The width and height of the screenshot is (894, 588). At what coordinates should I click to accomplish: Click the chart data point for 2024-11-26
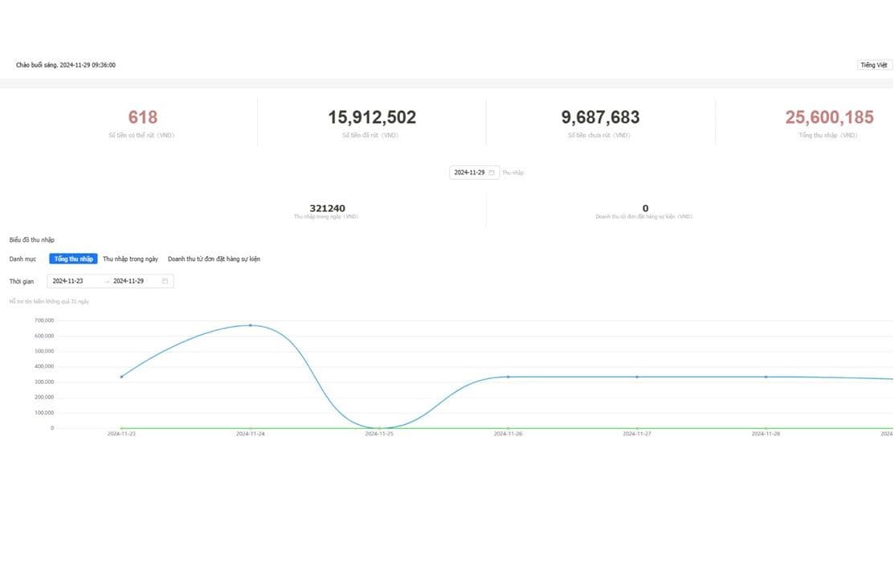point(508,377)
